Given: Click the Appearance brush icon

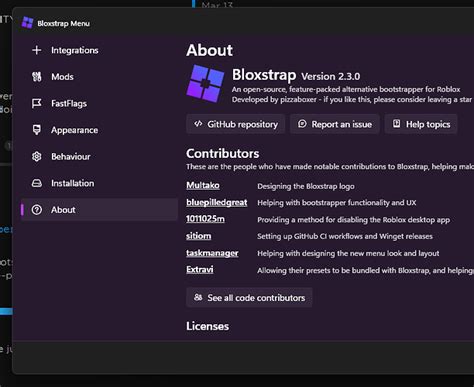Looking at the screenshot, I should pyautogui.click(x=37, y=130).
